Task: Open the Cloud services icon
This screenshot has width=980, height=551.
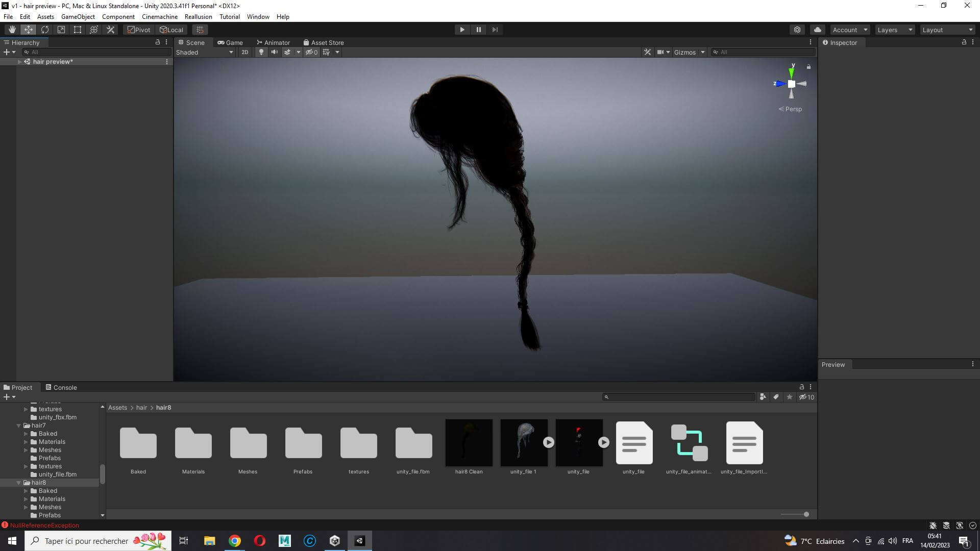Action: (818, 30)
